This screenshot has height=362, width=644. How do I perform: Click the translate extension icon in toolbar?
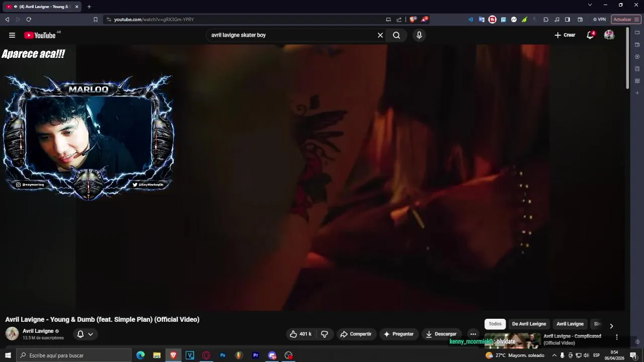(x=481, y=20)
